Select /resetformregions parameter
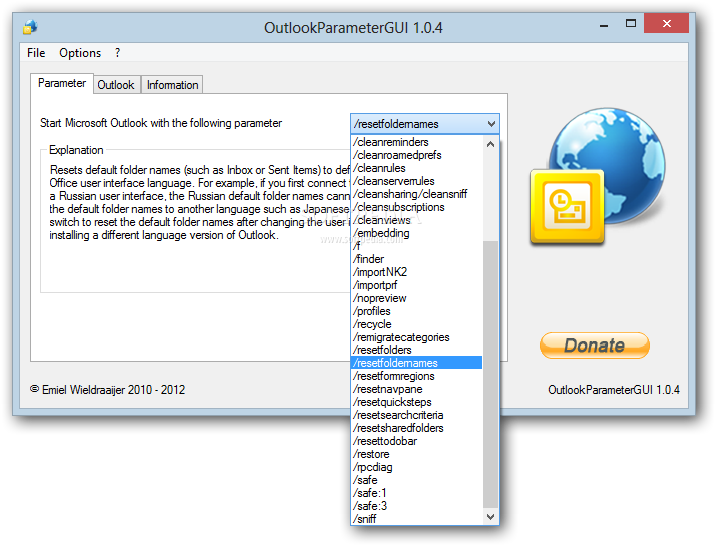The height and width of the screenshot is (546, 716). pyautogui.click(x=416, y=376)
